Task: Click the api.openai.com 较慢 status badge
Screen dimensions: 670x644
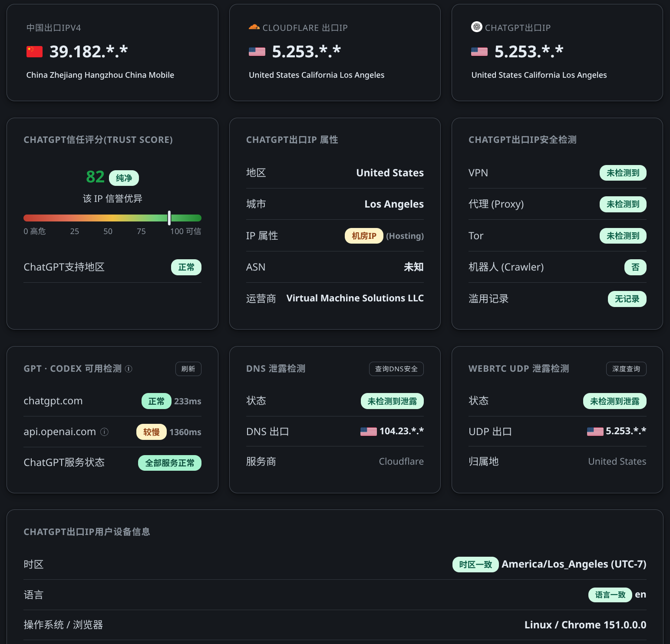Action: click(152, 432)
